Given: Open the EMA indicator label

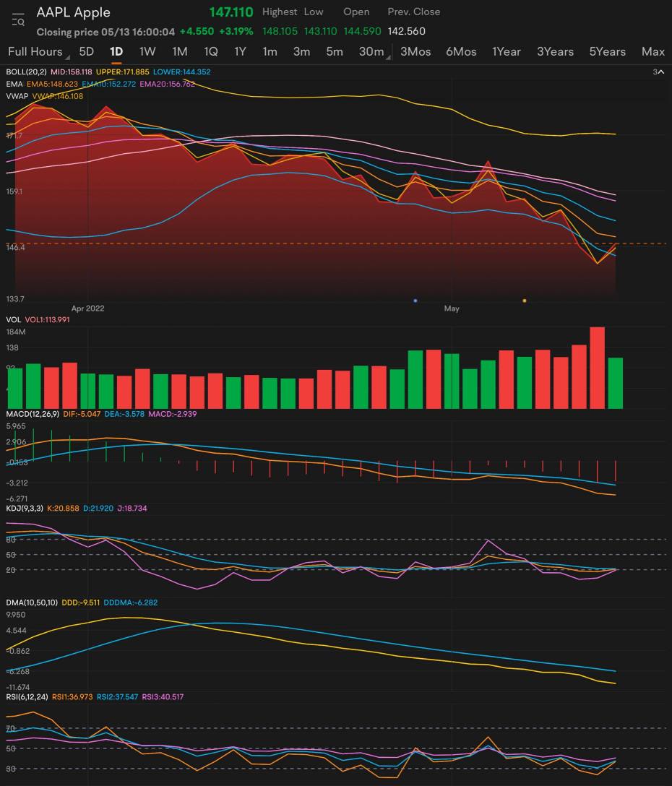Looking at the screenshot, I should click(x=14, y=84).
